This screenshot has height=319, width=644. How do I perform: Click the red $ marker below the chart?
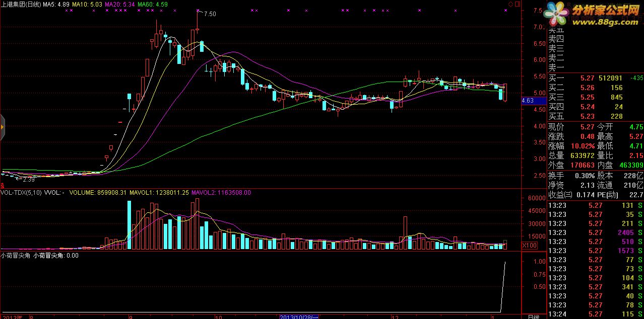(3, 186)
